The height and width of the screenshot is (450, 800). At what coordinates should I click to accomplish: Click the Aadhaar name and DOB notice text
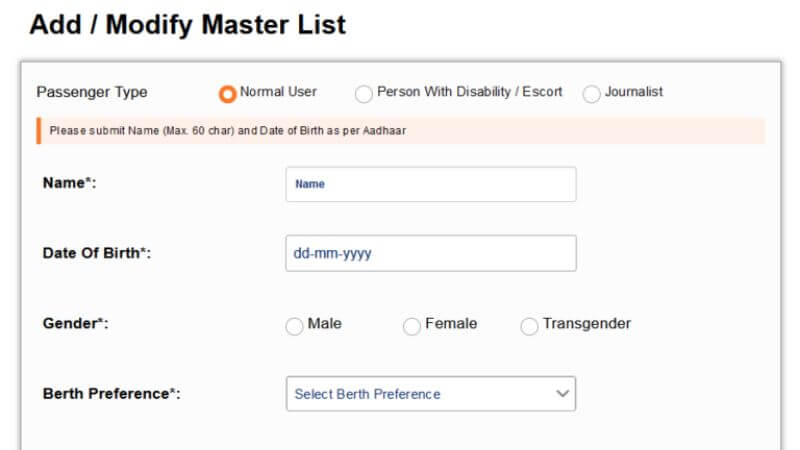[x=227, y=131]
